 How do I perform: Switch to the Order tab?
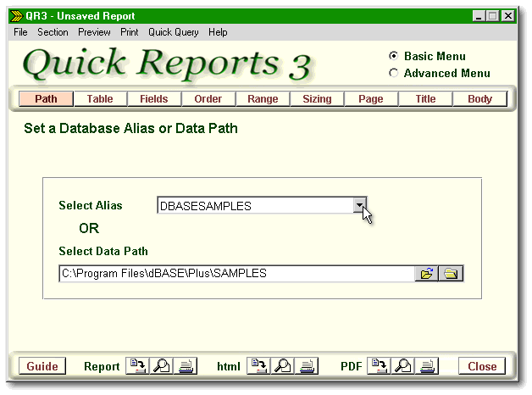pos(208,98)
